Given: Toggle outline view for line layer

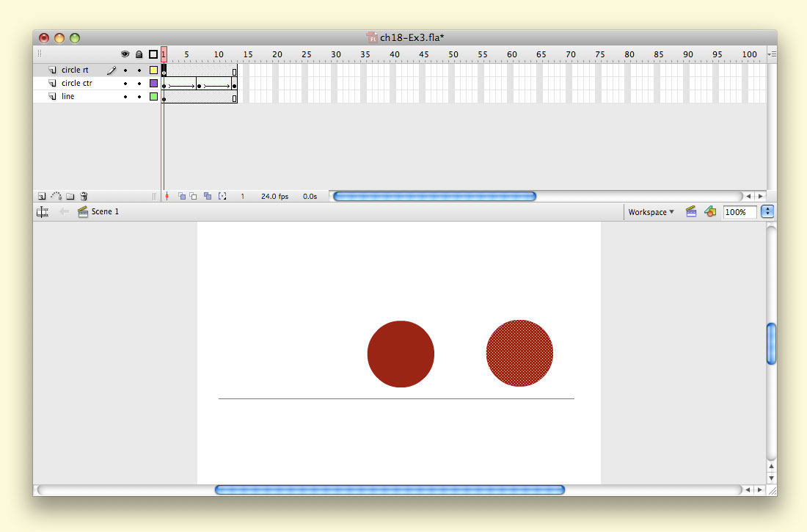Looking at the screenshot, I should tap(153, 97).
